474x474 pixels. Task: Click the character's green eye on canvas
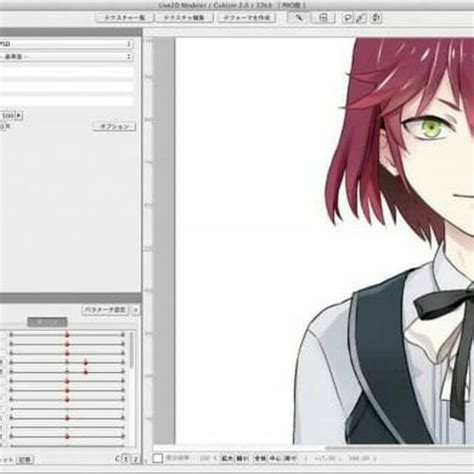(x=430, y=129)
